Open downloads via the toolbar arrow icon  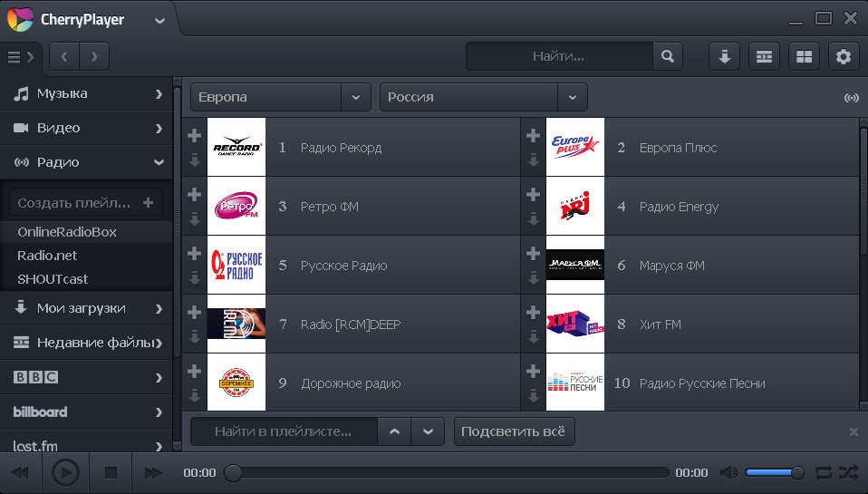pos(724,56)
